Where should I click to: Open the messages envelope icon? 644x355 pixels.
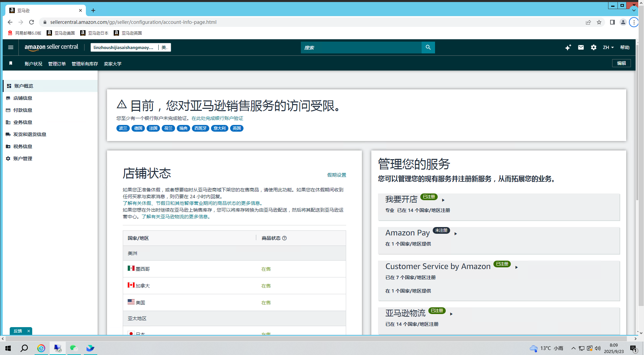(x=581, y=47)
